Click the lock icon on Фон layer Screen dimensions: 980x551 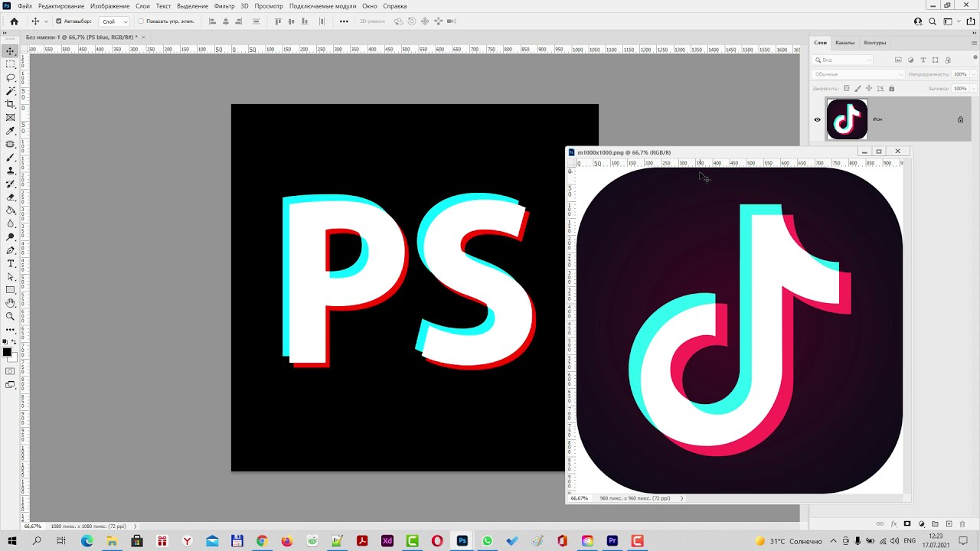960,119
